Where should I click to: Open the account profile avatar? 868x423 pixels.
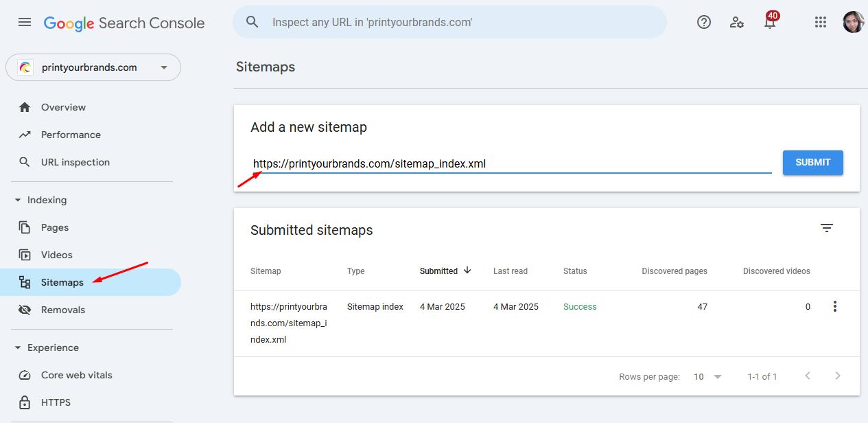pos(854,22)
